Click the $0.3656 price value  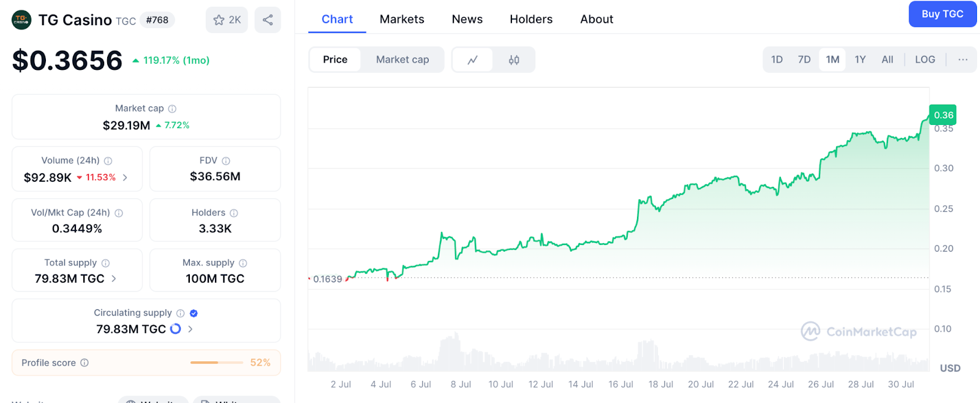coord(67,60)
